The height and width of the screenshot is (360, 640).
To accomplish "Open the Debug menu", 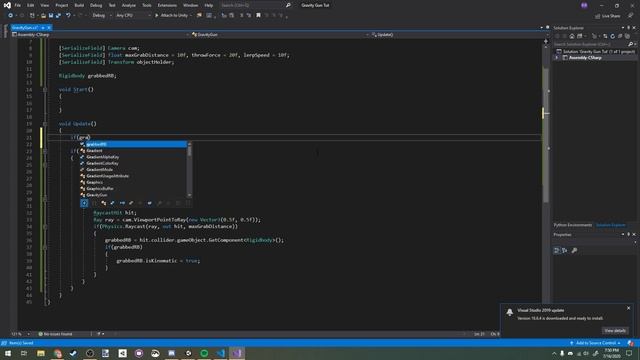I will point(96,5).
